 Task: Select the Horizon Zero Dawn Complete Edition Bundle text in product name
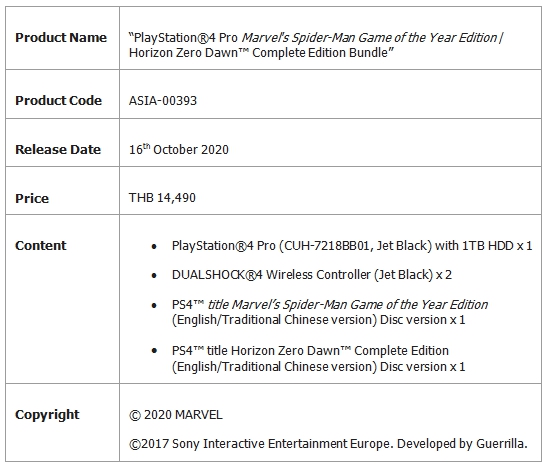(x=261, y=53)
